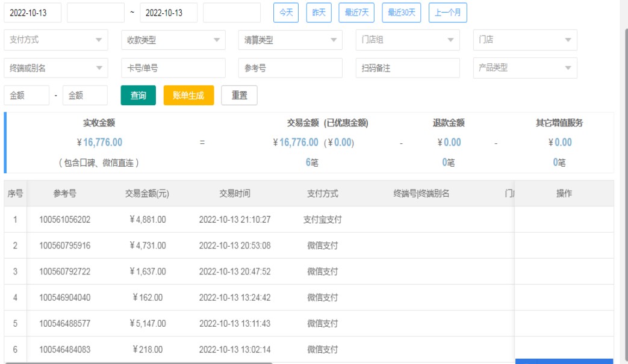Open the 支付方式 dropdown

click(x=56, y=40)
